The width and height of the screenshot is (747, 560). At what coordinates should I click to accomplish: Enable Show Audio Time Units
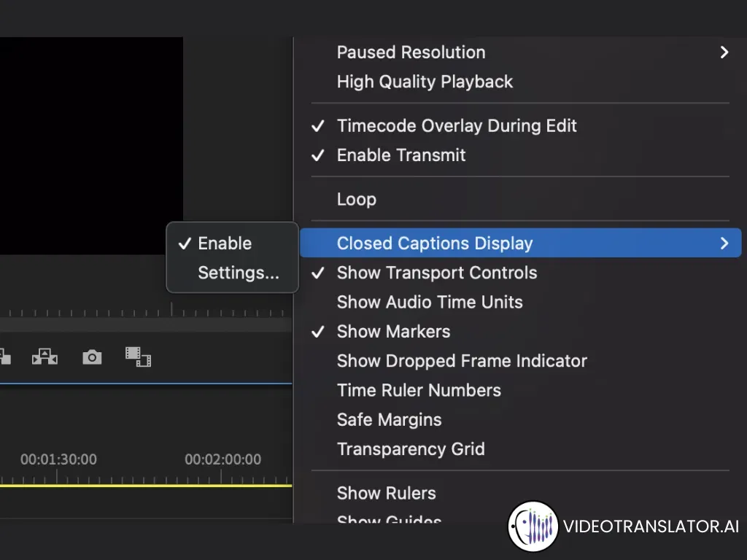tap(520, 302)
